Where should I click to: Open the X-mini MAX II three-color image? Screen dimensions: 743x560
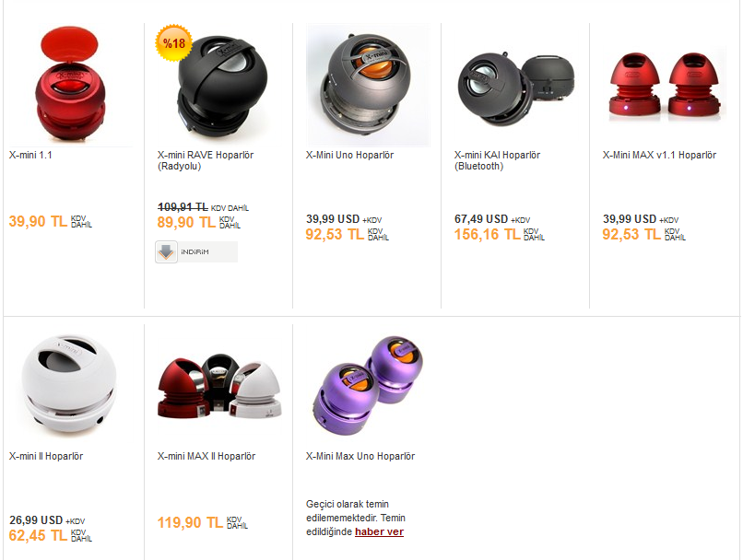click(x=218, y=386)
